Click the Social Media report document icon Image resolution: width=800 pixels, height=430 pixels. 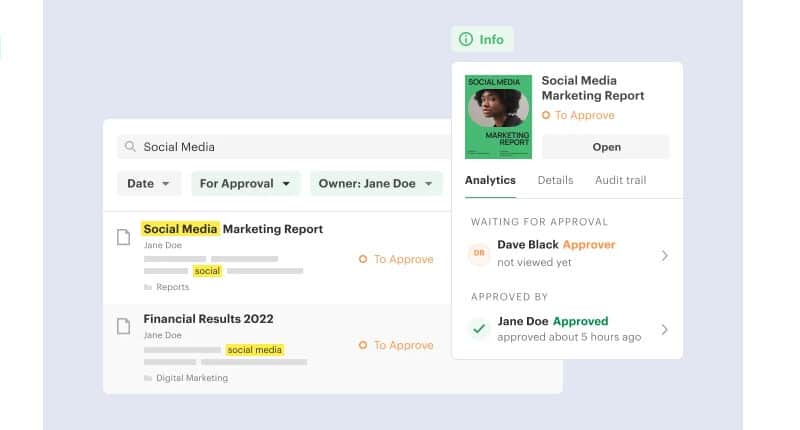[x=124, y=237]
